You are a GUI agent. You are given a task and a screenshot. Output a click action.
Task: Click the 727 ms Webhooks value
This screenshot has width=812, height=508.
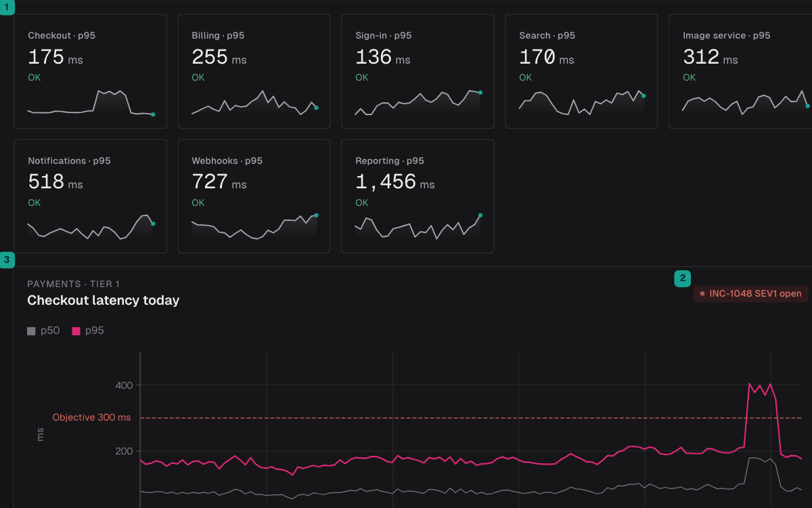[x=219, y=182]
